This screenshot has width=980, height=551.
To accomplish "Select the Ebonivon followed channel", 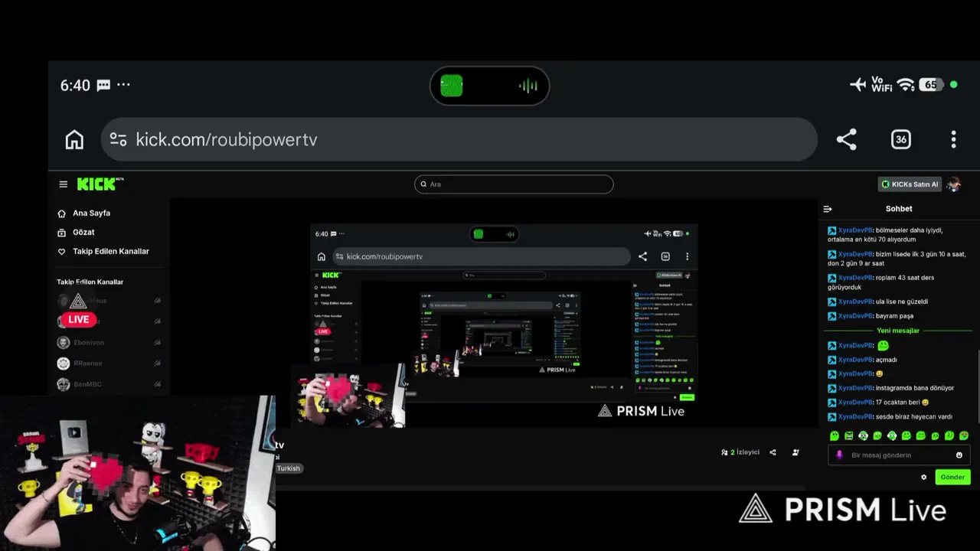I will coord(109,343).
